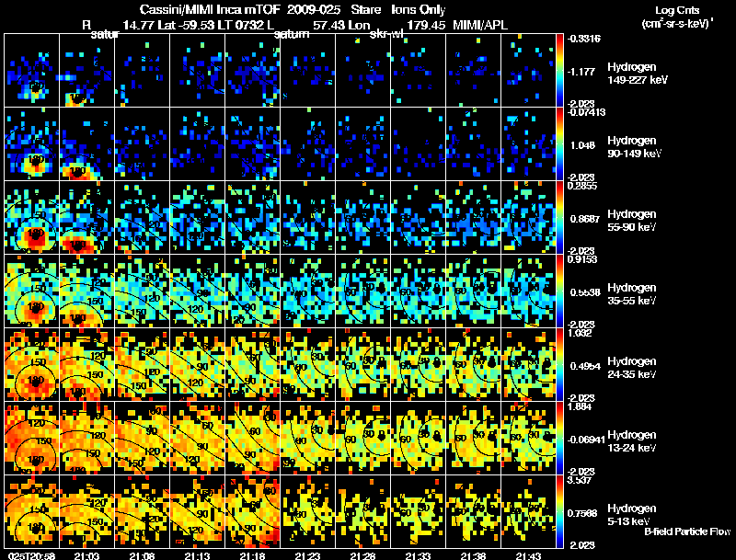The image size is (736, 560).
Task: Select the 13-24 keV panel at 21:18
Action: pos(252,439)
